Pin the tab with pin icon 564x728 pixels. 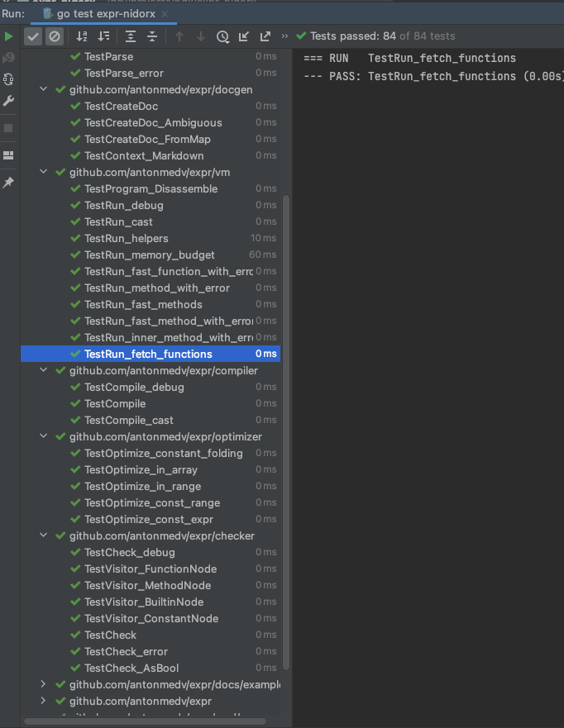point(8,183)
